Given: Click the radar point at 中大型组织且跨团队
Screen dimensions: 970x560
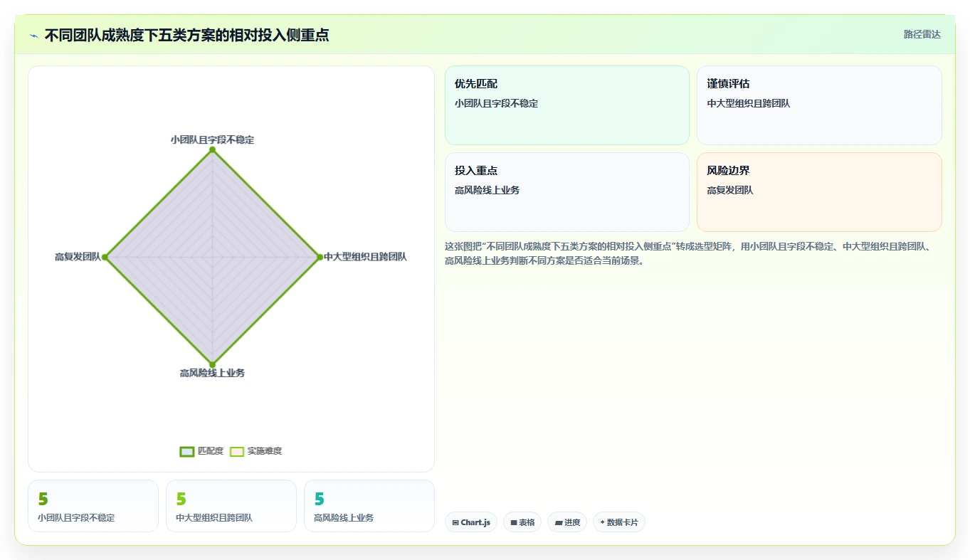Looking at the screenshot, I should [x=320, y=257].
